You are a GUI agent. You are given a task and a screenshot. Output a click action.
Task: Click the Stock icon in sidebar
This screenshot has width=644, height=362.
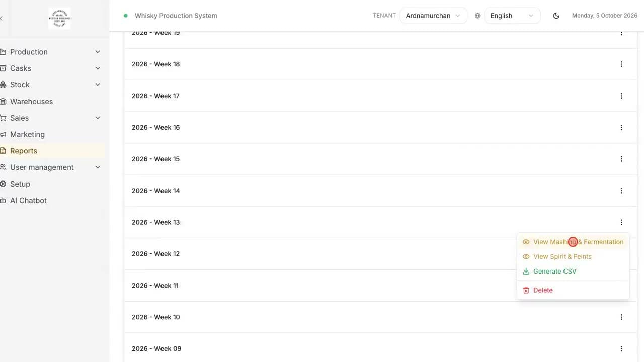[3, 85]
